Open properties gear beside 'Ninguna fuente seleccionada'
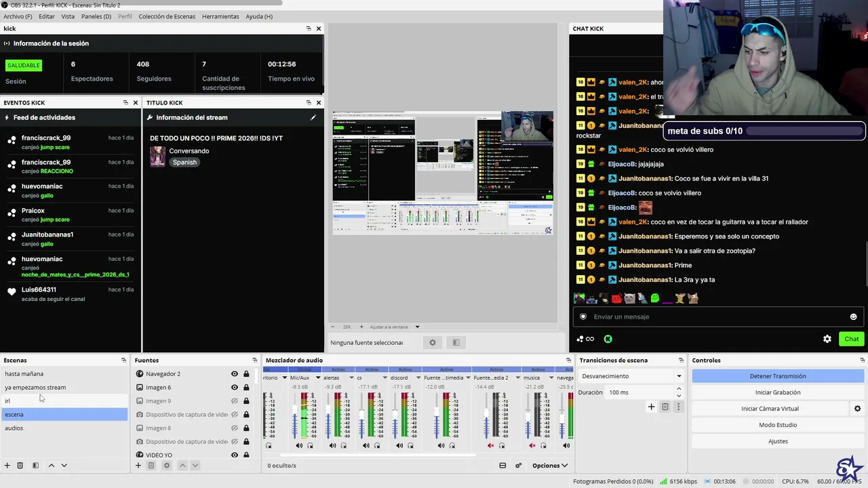868x488 pixels. 433,343
